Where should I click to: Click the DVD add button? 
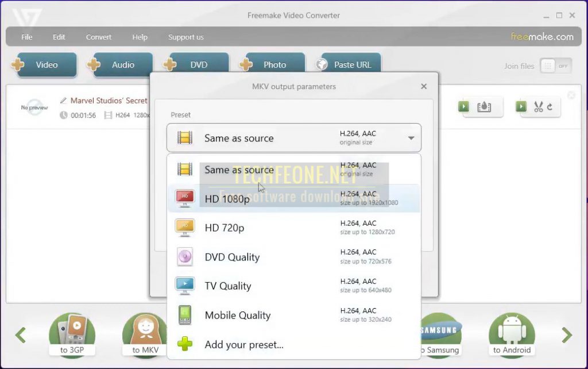(196, 64)
